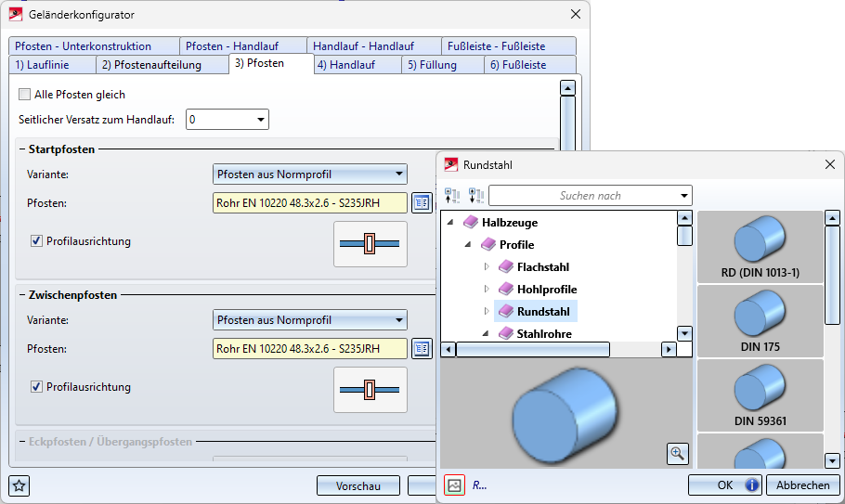The width and height of the screenshot is (845, 504).
Task: Click first sort icon in Rundstahl toolbar
Action: pyautogui.click(x=452, y=196)
